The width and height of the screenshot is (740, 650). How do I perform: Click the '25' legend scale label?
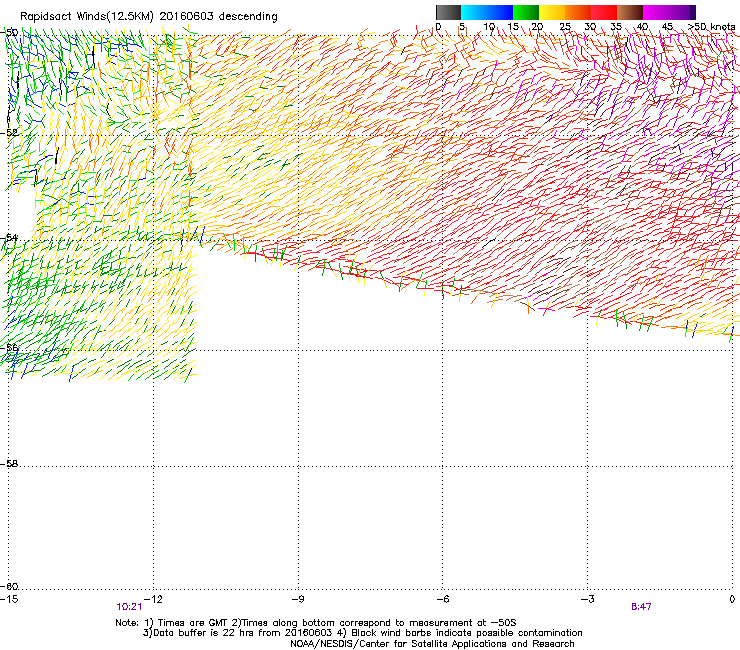click(564, 27)
